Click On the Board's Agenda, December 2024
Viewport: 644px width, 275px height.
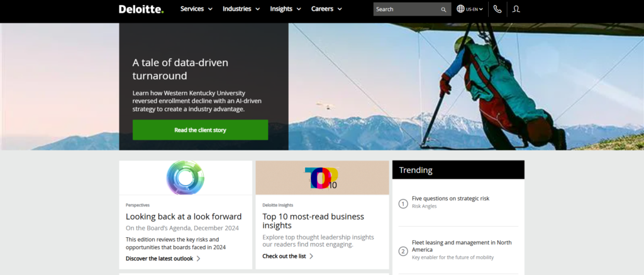point(182,228)
